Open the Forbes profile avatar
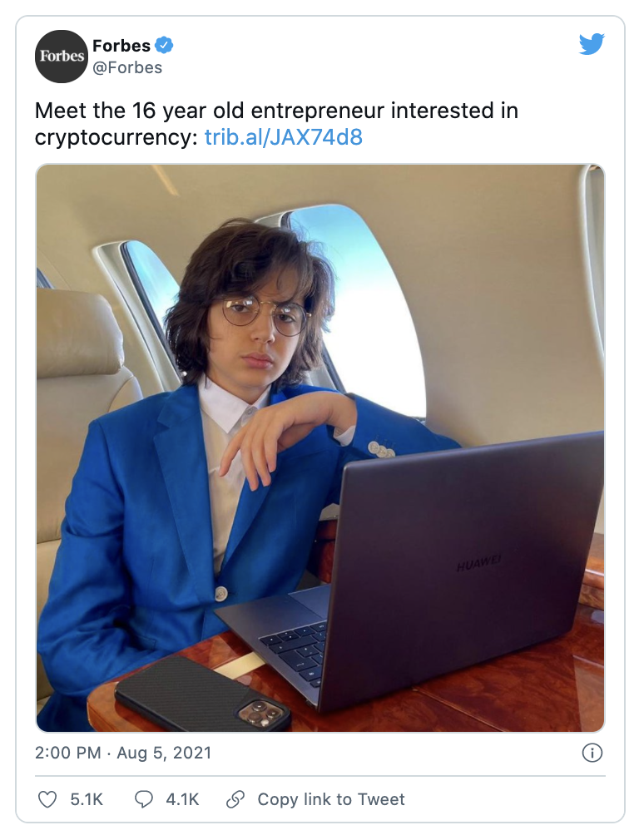 [62, 57]
